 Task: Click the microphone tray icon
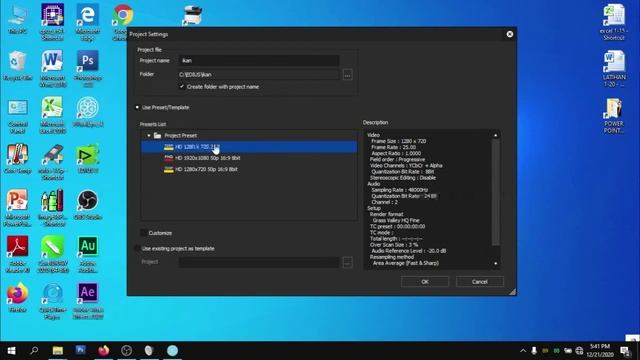tap(534, 351)
